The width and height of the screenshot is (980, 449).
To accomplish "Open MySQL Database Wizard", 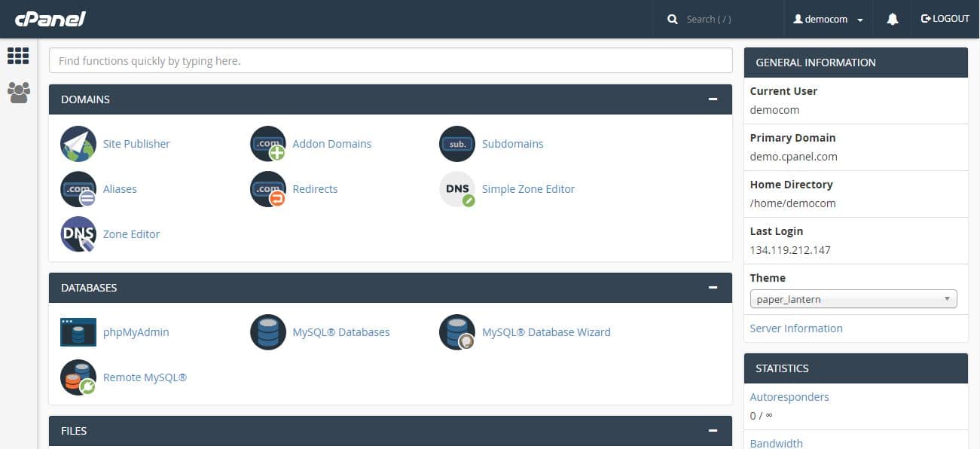I will (x=546, y=331).
